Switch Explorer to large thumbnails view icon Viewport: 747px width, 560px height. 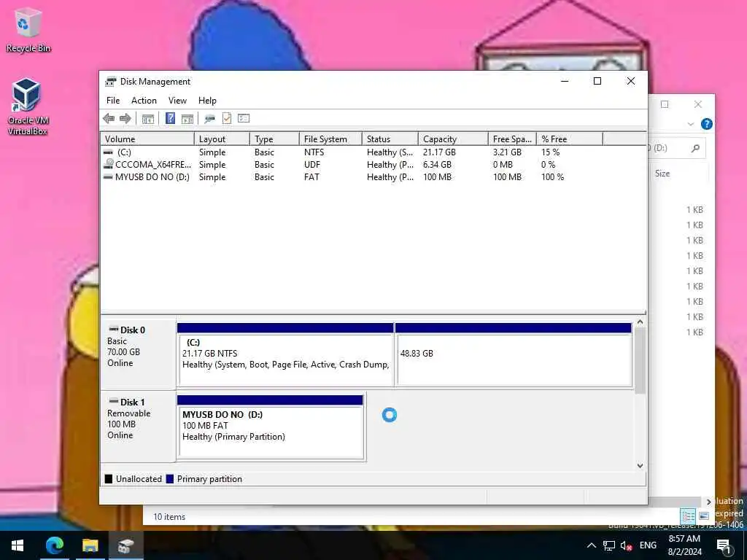[x=704, y=516]
